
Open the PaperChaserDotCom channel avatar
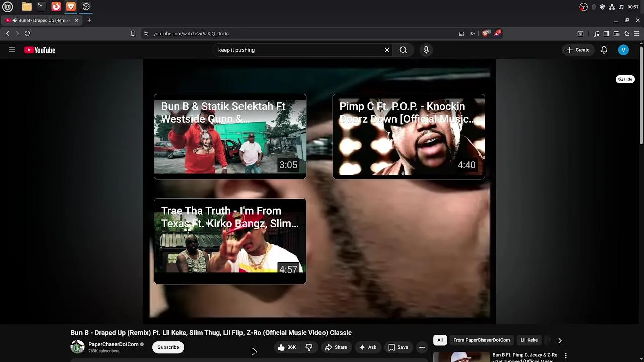pos(77,347)
